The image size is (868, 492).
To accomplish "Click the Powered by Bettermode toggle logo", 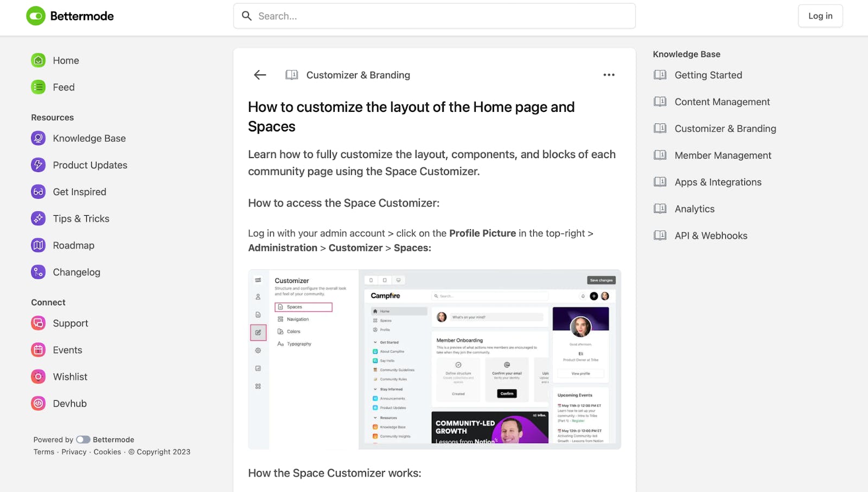I will [83, 440].
